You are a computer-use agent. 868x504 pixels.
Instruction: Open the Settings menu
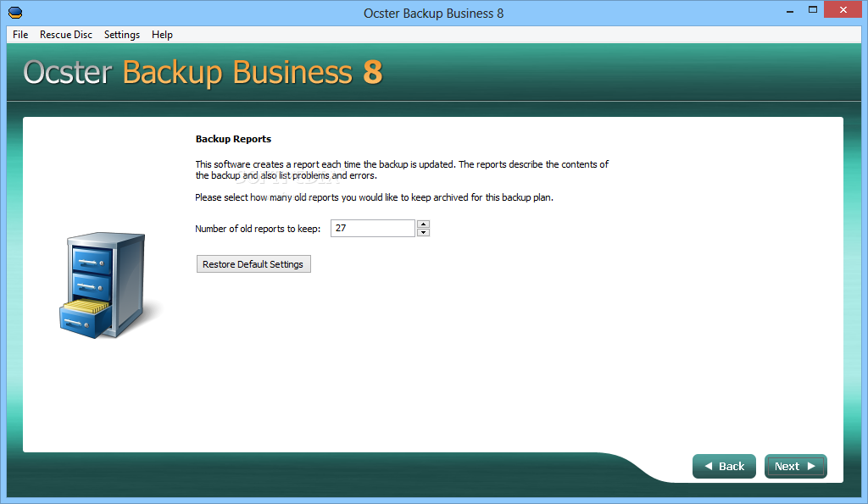click(122, 34)
